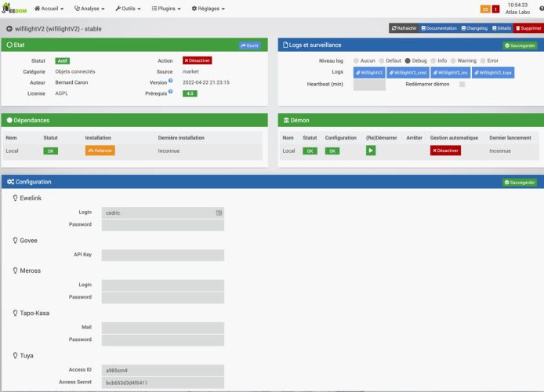Open the Plugins menu
This screenshot has width=544, height=392.
tap(166, 9)
